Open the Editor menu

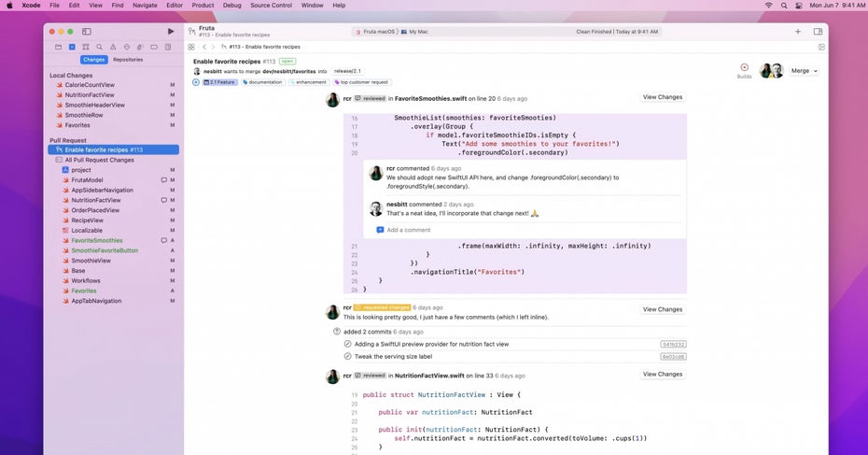tap(175, 5)
